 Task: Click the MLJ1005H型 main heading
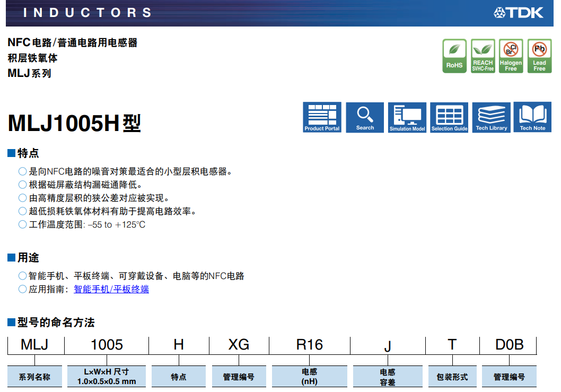pyautogui.click(x=74, y=123)
